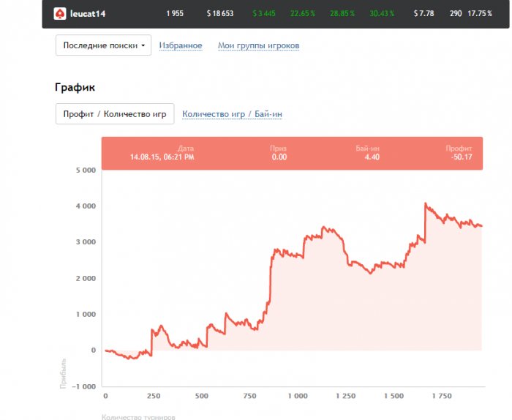This screenshot has width=512, height=420.
Task: Click the 30.43 % green percentage
Action: tap(382, 14)
